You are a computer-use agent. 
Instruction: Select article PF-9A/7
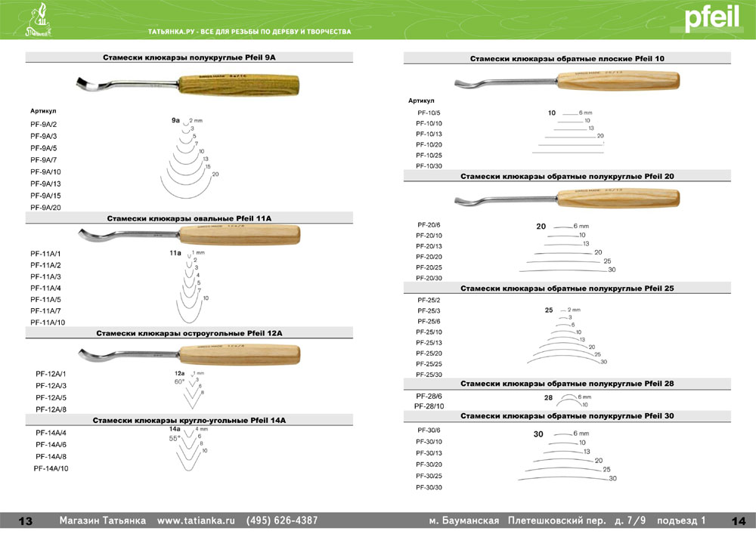pyautogui.click(x=43, y=160)
